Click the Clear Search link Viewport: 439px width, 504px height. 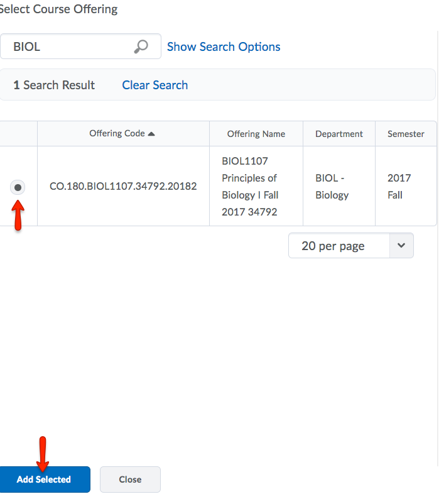pos(154,85)
